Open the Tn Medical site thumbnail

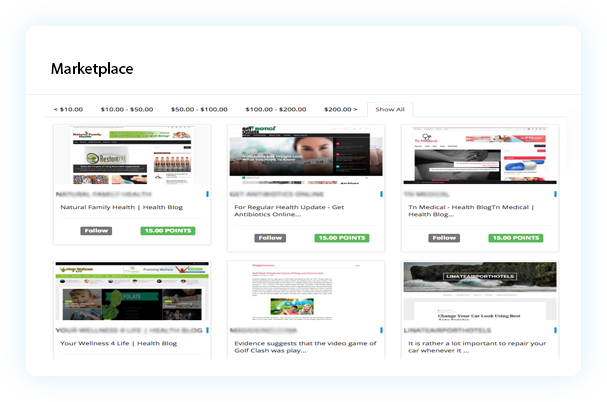point(480,155)
